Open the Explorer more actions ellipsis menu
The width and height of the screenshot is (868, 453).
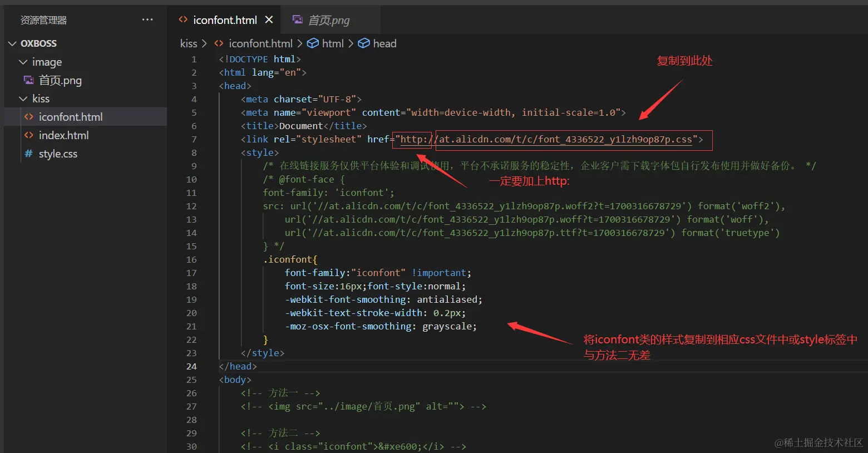pos(147,20)
